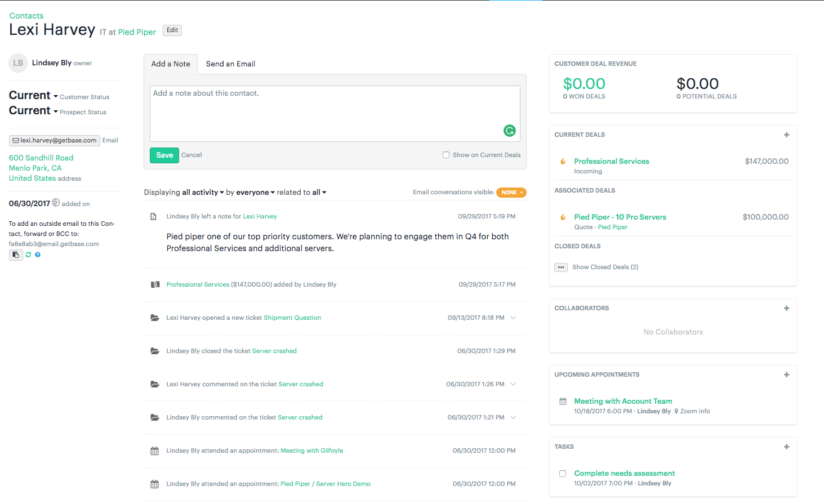Open help via the blue question mark icon
The width and height of the screenshot is (824, 504).
pos(37,255)
